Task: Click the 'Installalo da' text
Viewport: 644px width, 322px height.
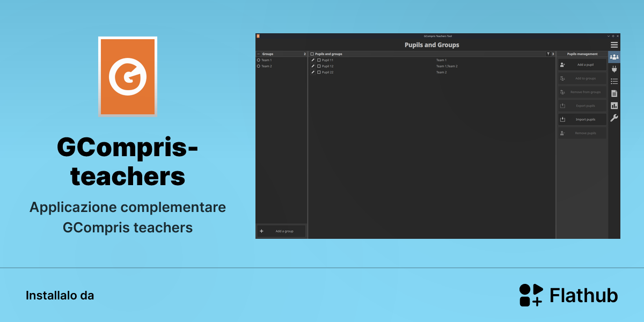Action: (60, 295)
